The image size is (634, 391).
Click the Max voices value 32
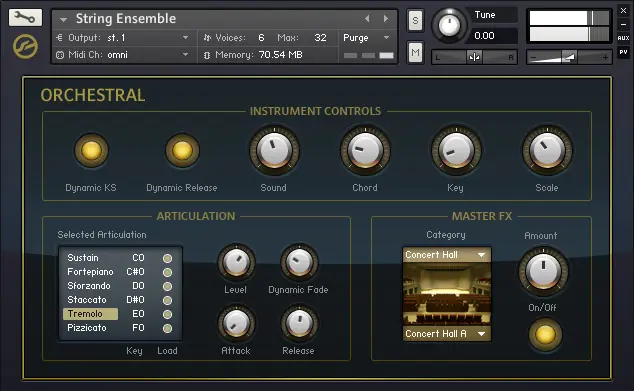320,38
